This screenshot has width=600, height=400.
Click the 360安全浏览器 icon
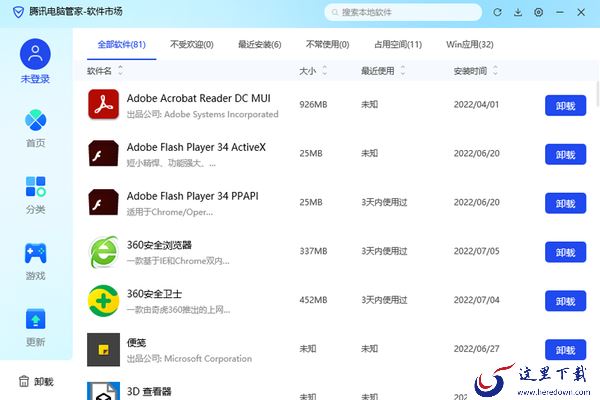103,251
